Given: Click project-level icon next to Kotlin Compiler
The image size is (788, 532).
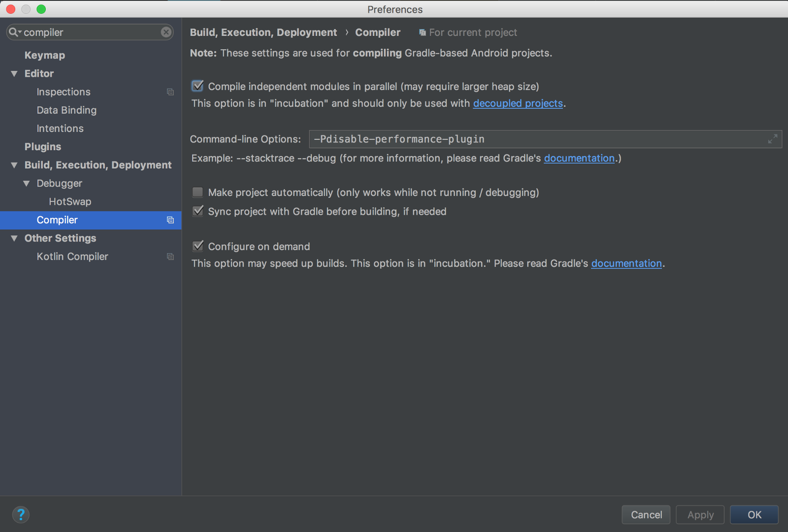Looking at the screenshot, I should tap(170, 257).
